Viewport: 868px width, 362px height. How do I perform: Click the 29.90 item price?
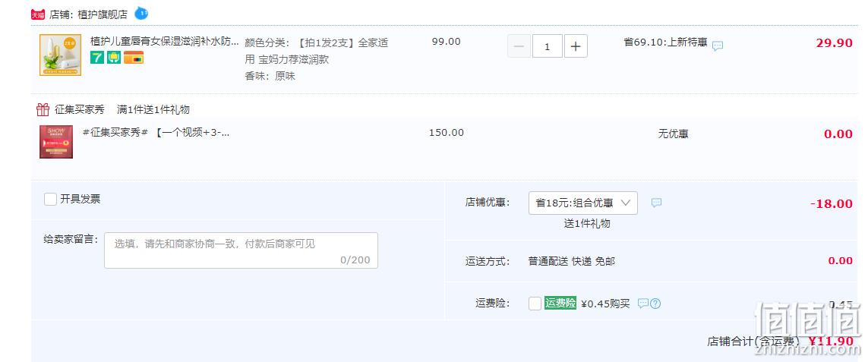pyautogui.click(x=835, y=43)
